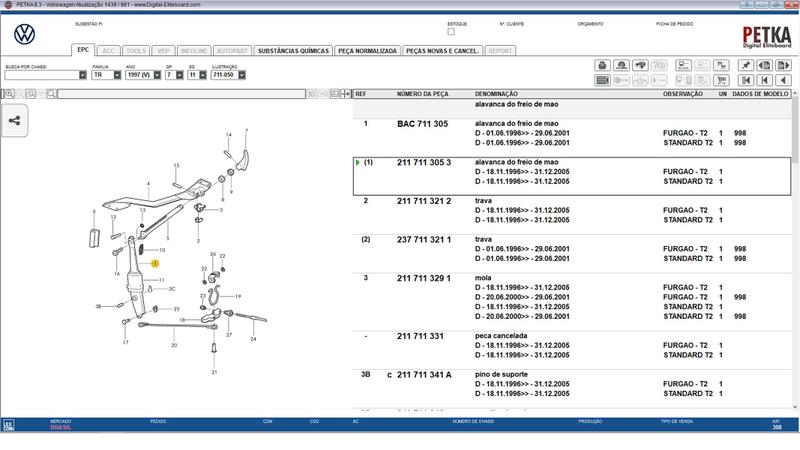
Task: Click callout number 21 on the diagram
Action: coord(214,372)
